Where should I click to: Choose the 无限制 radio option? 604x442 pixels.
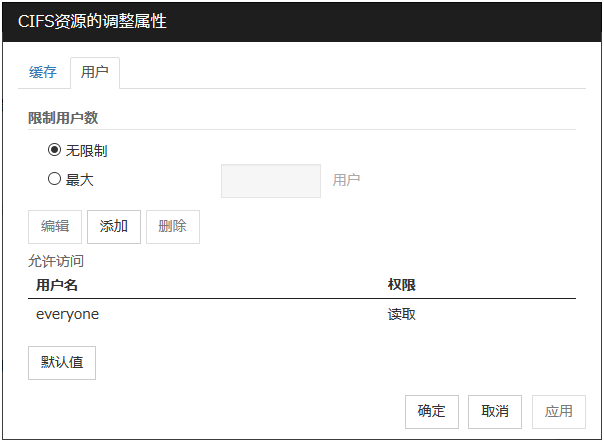[55, 151]
